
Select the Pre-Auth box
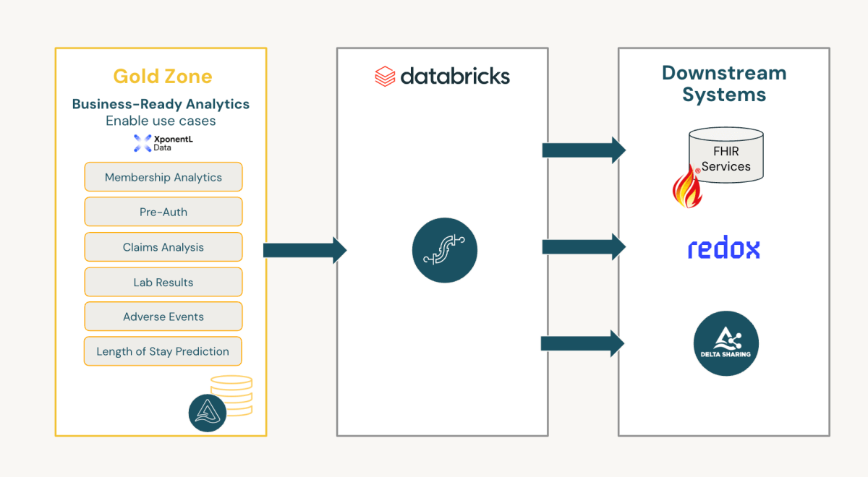[x=163, y=212]
